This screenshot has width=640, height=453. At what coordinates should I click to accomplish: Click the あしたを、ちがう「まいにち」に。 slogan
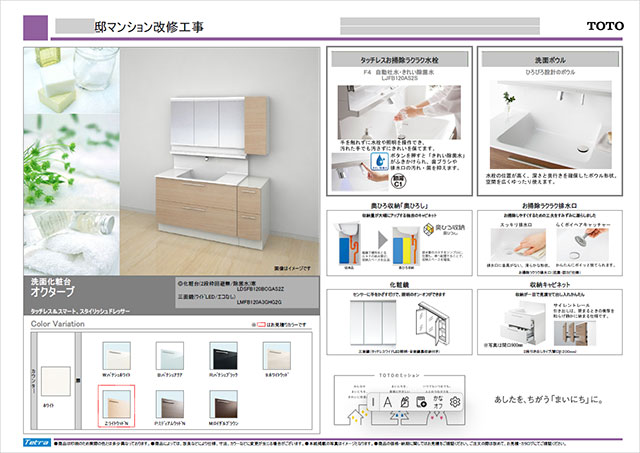click(x=549, y=400)
